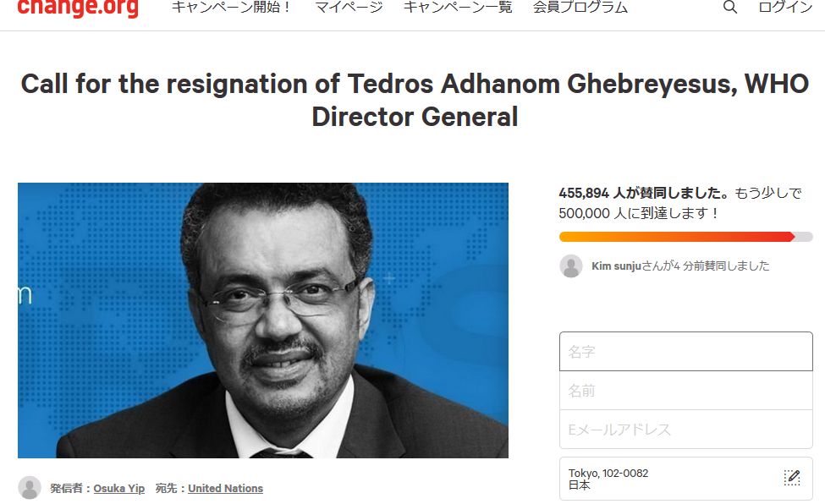Click the Eメールアドレス field
This screenshot has height=504, width=825.
point(685,430)
